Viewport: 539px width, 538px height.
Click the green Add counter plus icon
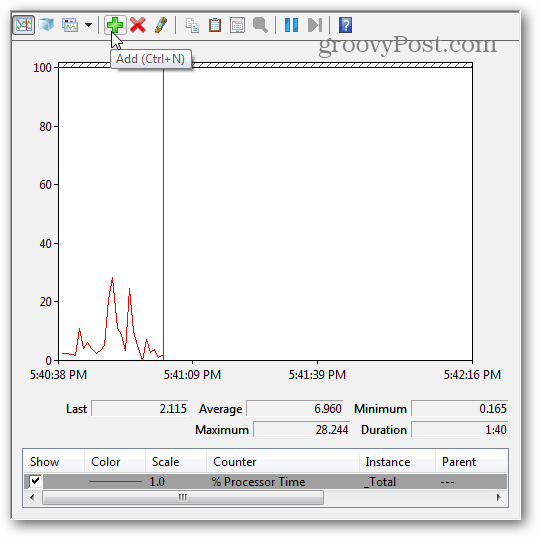click(115, 25)
